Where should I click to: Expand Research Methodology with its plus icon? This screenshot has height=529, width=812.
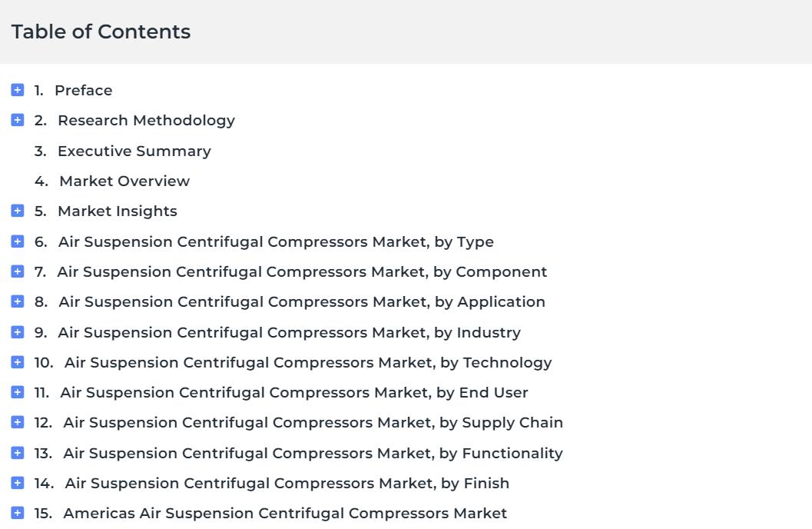pyautogui.click(x=18, y=120)
